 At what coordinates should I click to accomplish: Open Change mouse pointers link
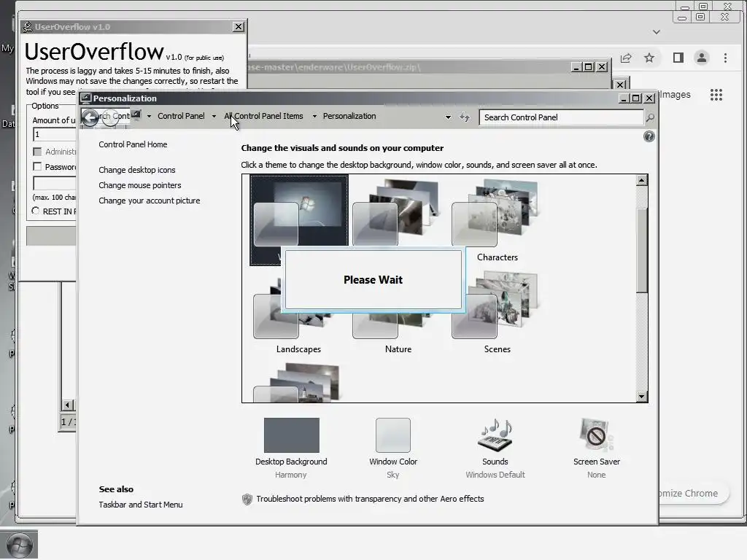pos(139,185)
